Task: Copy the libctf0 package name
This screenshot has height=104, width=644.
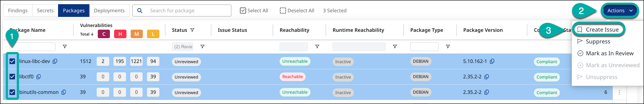Action: 38,77
